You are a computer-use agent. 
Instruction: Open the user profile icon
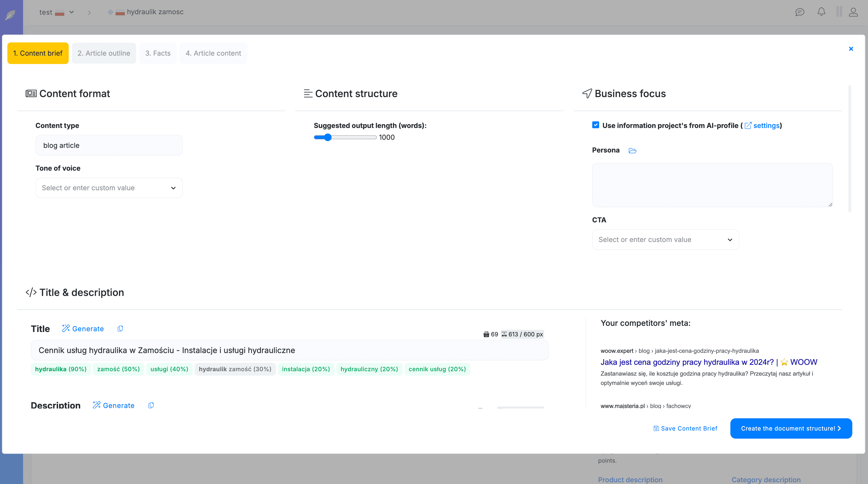(853, 12)
